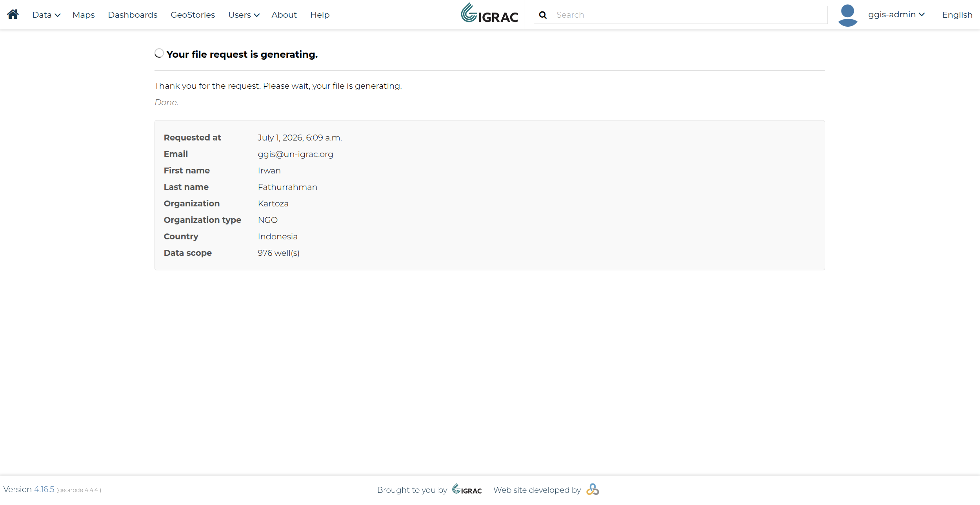
Task: Click the Indonesia country value
Action: [x=278, y=237]
